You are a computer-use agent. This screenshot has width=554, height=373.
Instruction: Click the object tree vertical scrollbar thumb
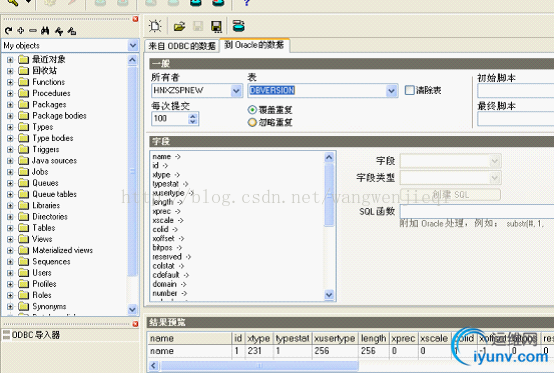[x=132, y=171]
